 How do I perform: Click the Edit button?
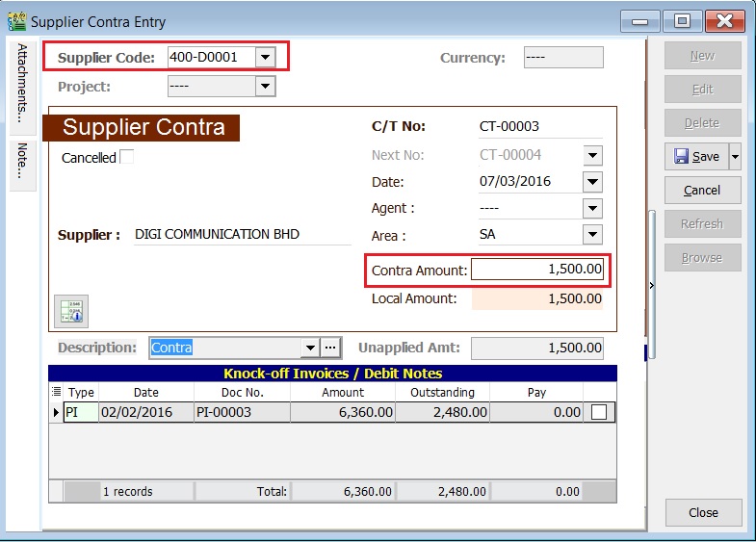click(702, 90)
